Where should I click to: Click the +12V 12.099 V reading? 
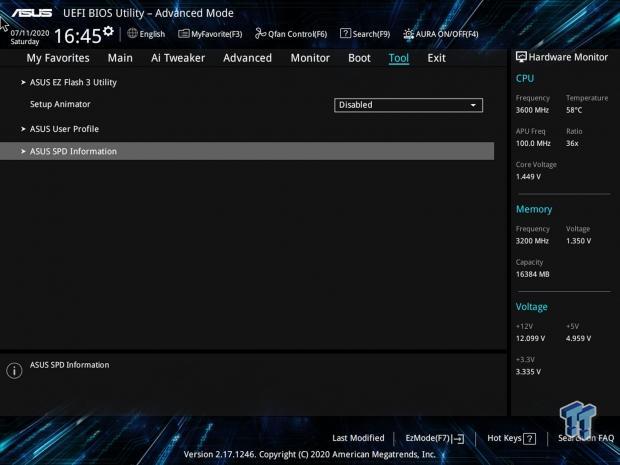pyautogui.click(x=530, y=338)
